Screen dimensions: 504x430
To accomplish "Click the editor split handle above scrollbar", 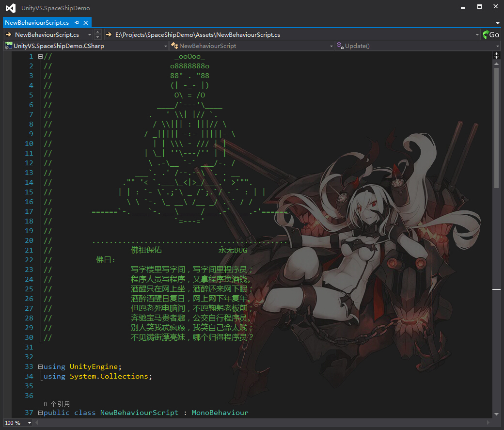I will tap(496, 56).
